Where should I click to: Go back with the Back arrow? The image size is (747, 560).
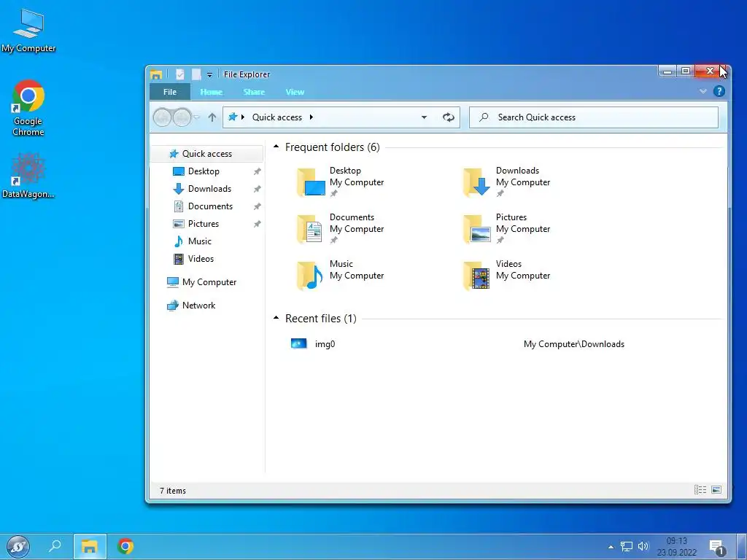(163, 117)
